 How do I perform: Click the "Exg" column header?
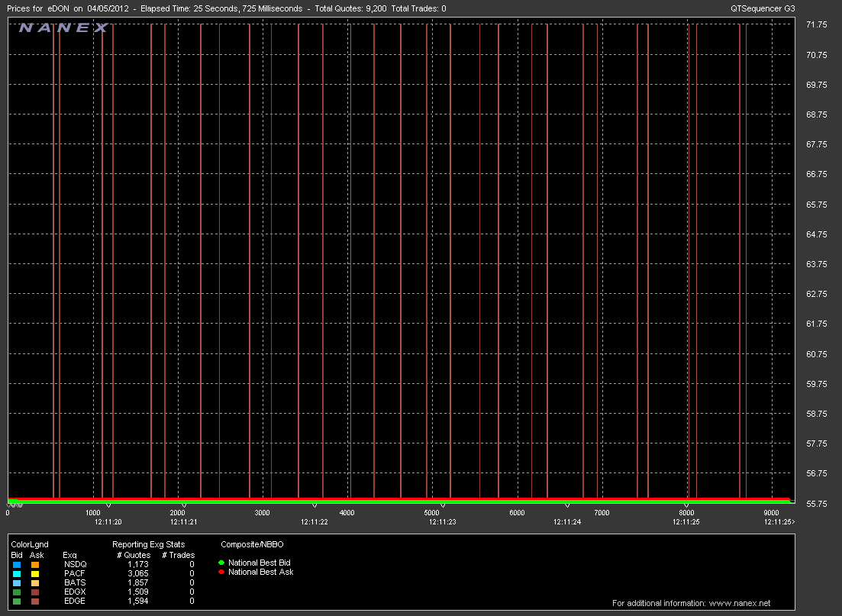click(69, 555)
